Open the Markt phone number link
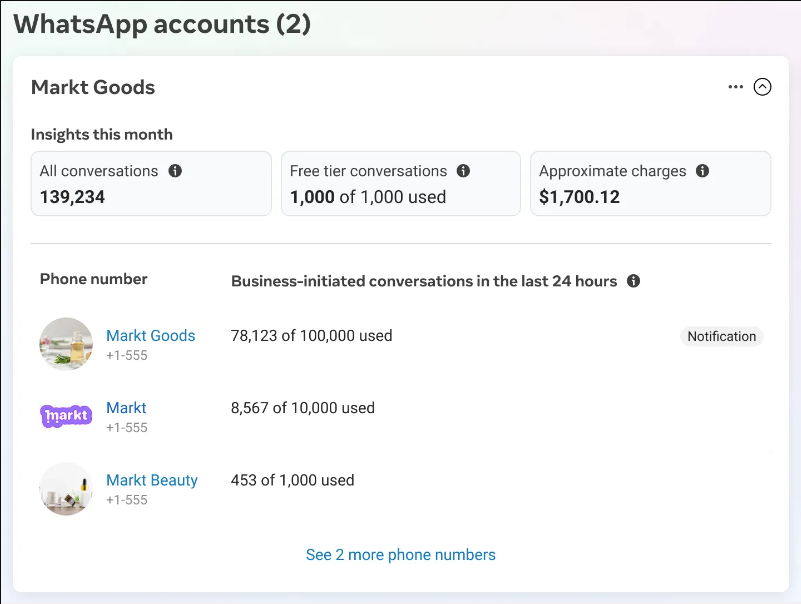Image resolution: width=801 pixels, height=604 pixels. [x=126, y=408]
